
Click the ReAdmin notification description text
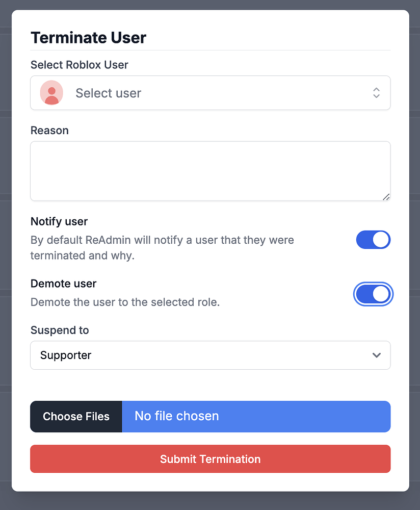tap(162, 247)
